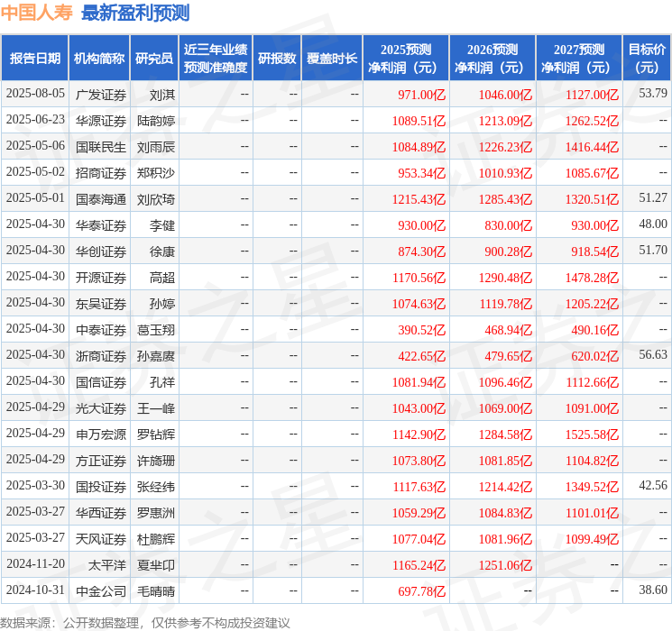Click the 报告日期 column header
The height and width of the screenshot is (631, 672).
pos(34,59)
